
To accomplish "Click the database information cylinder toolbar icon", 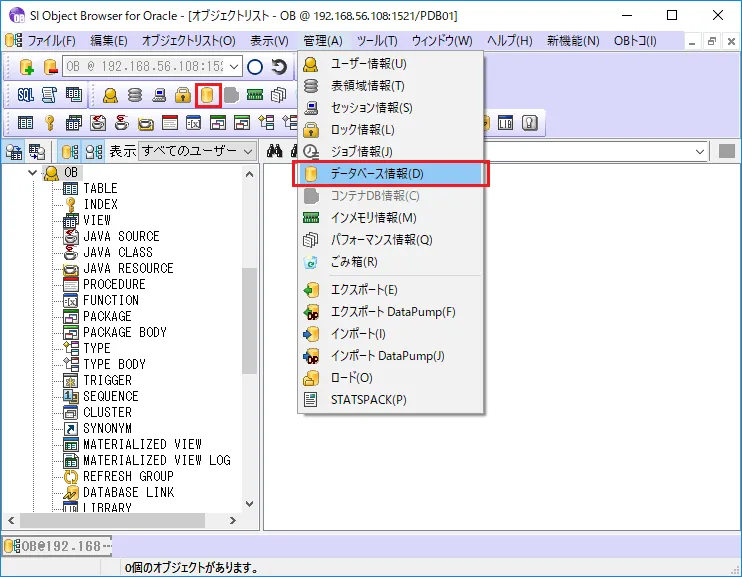I will point(207,95).
